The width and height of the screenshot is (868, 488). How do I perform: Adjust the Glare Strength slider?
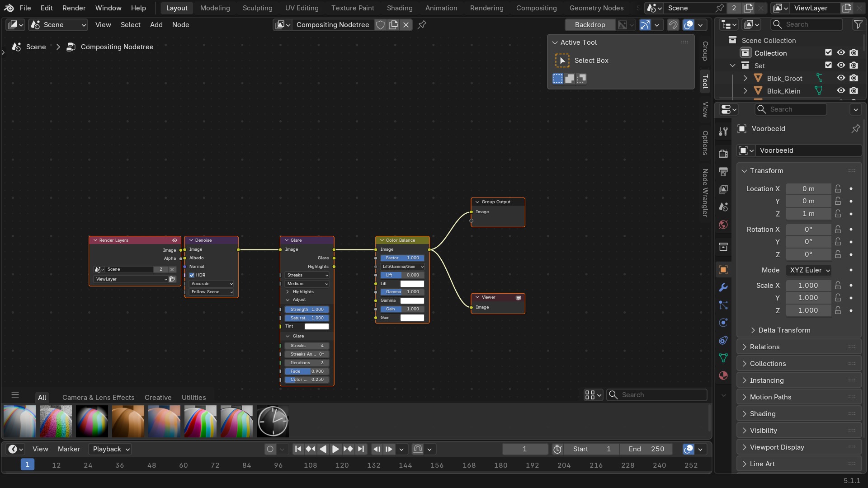click(307, 310)
